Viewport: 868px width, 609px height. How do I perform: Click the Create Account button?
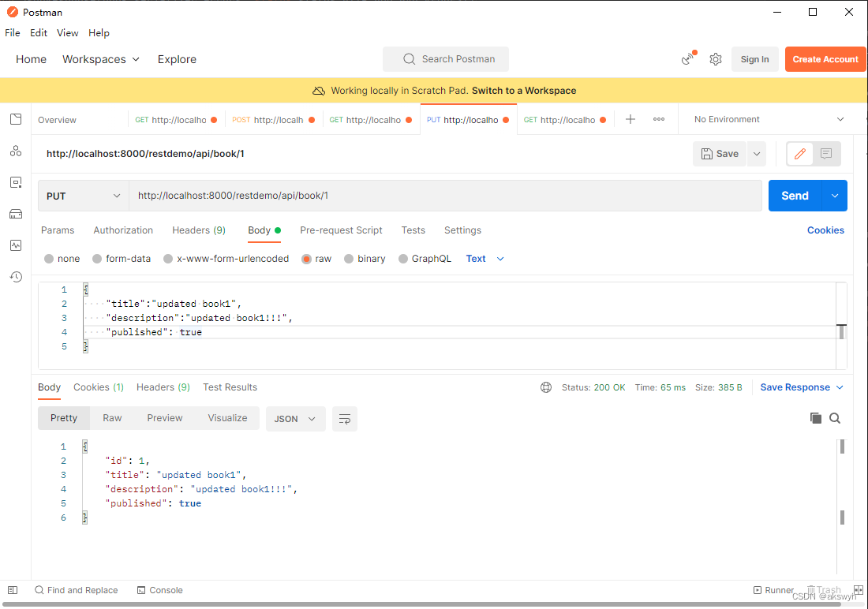pyautogui.click(x=825, y=59)
